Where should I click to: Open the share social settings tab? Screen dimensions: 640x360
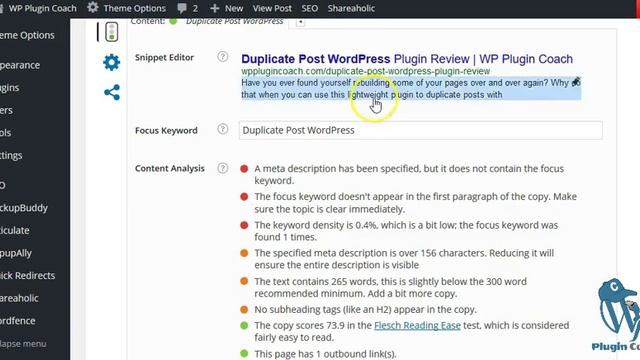click(x=112, y=92)
